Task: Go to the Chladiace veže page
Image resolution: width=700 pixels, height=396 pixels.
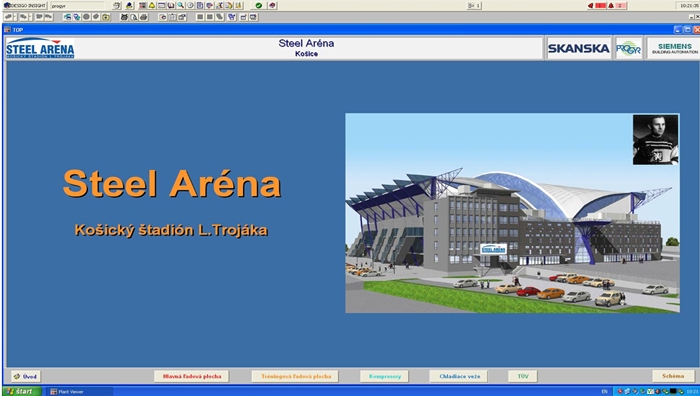Action: coord(459,376)
